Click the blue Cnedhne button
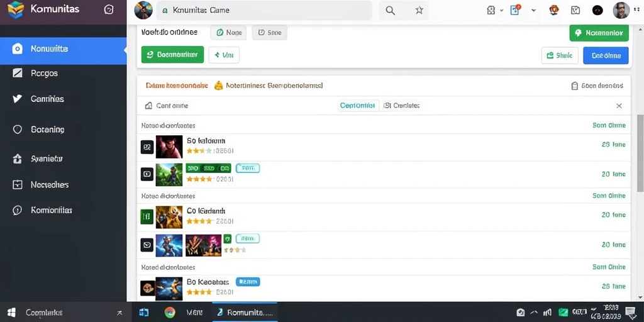644x322 pixels. coord(606,55)
